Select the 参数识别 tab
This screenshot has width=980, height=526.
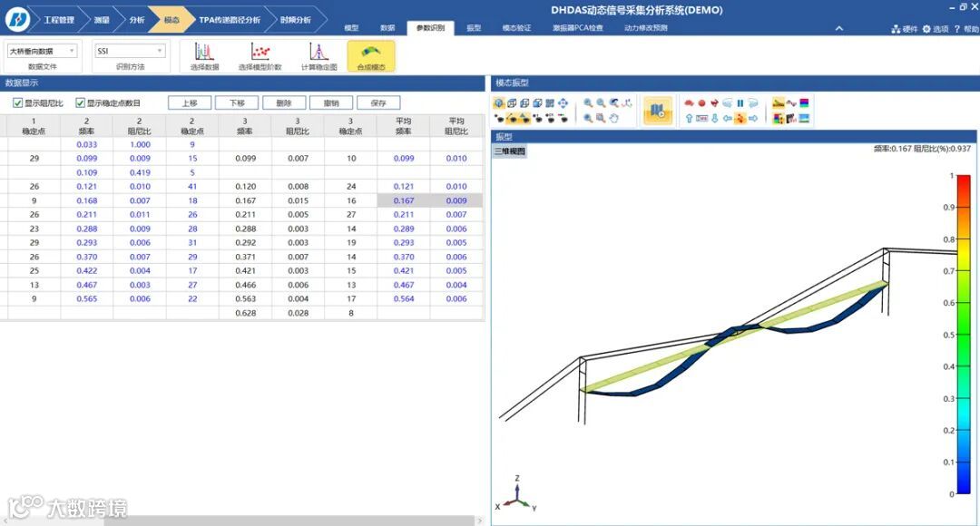point(431,28)
